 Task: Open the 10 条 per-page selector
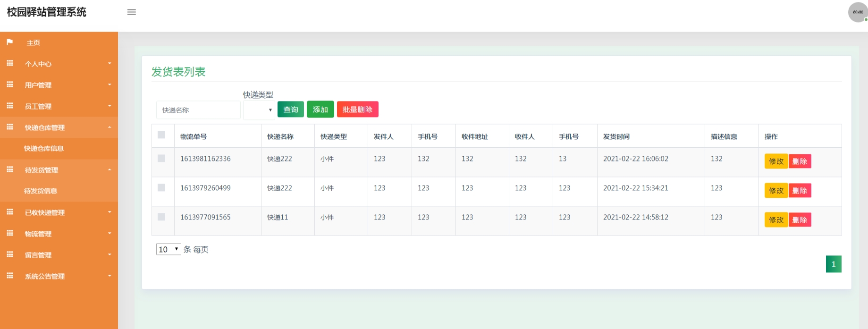pos(169,249)
